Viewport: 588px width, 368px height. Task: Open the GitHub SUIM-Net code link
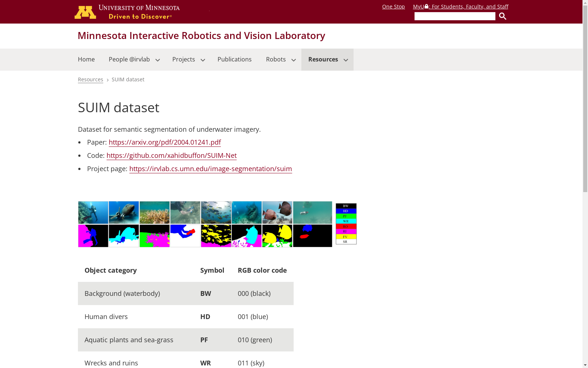(172, 155)
